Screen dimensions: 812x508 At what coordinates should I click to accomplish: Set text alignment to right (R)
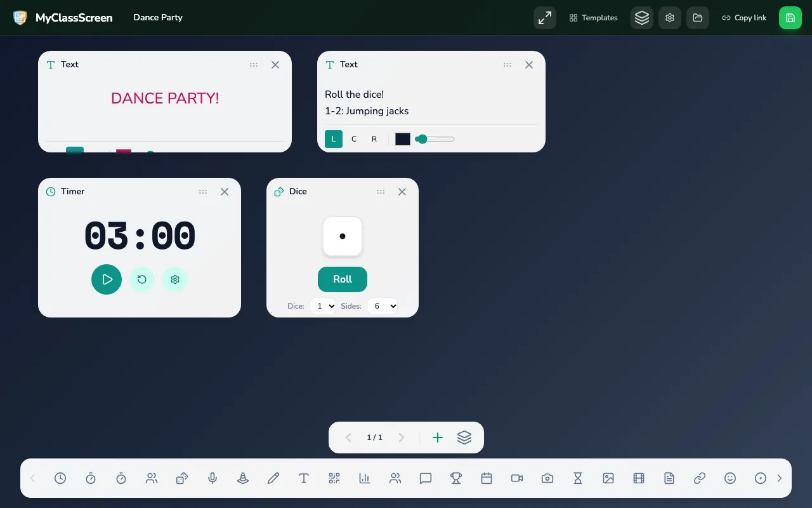point(374,139)
